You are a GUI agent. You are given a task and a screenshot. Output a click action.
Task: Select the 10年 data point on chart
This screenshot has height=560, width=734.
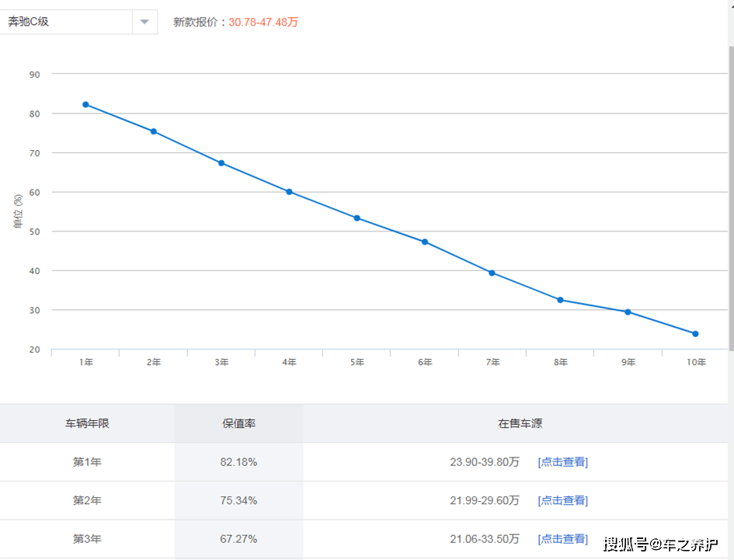click(695, 334)
